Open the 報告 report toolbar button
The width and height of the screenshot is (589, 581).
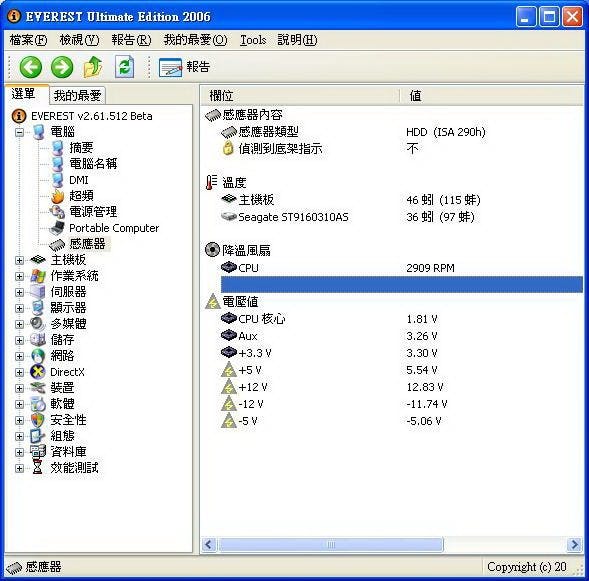(x=184, y=67)
